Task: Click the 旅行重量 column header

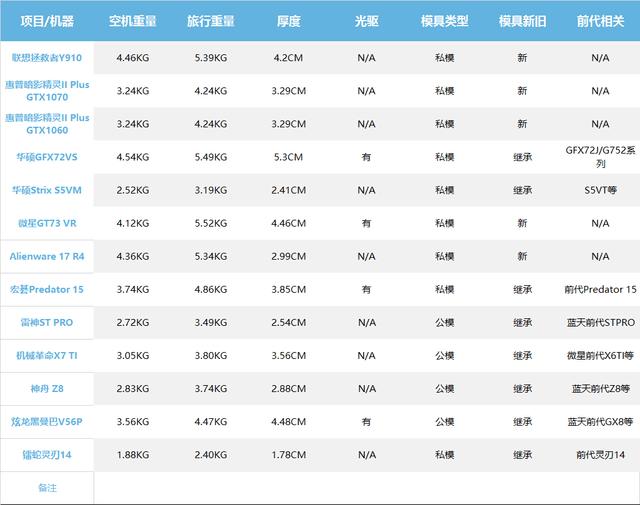Action: point(211,21)
